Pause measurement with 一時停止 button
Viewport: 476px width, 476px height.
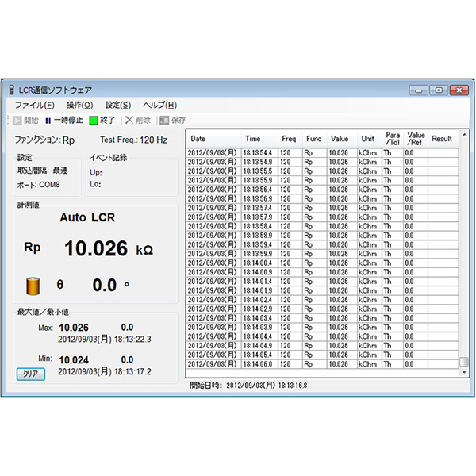(63, 121)
